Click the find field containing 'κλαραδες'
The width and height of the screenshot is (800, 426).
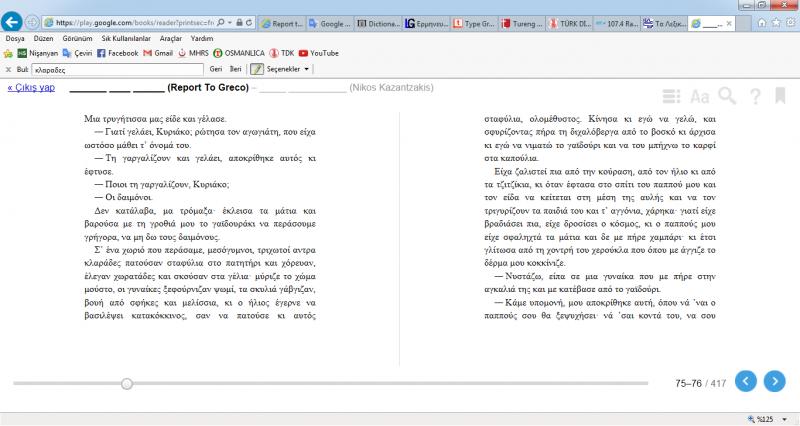[117, 69]
